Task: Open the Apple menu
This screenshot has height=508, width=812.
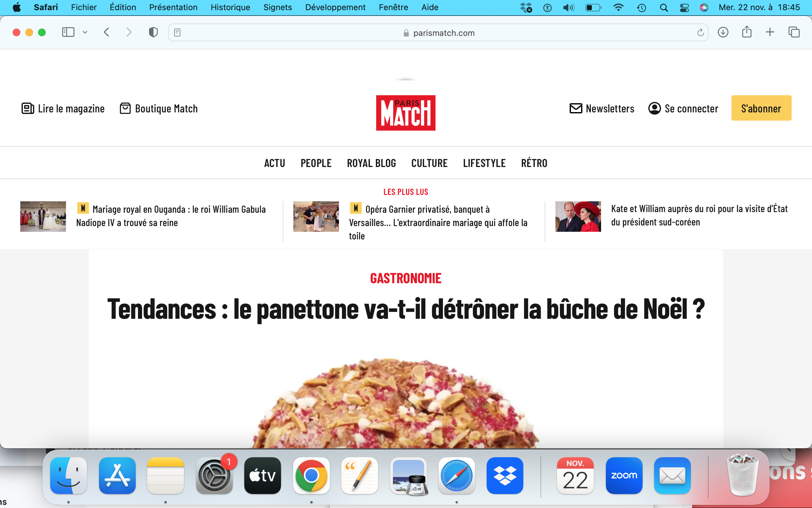Action: pyautogui.click(x=16, y=7)
